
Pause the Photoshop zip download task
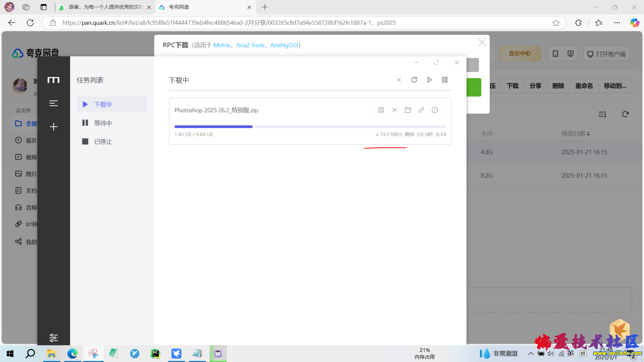pos(381,110)
